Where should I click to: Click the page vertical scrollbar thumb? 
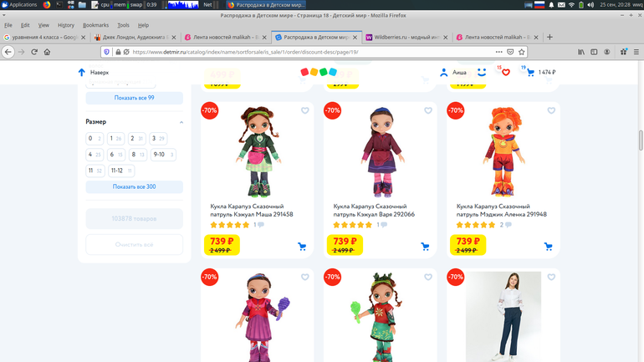click(641, 140)
